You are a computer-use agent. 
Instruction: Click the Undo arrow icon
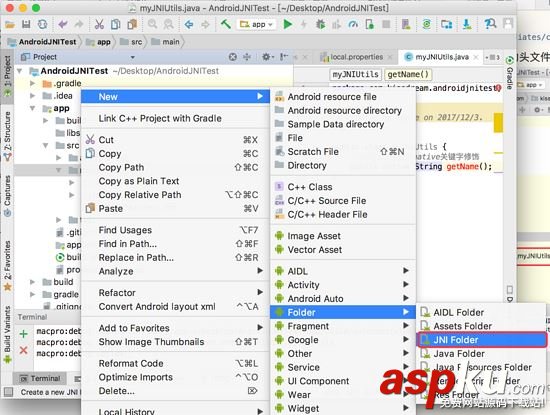(63, 24)
